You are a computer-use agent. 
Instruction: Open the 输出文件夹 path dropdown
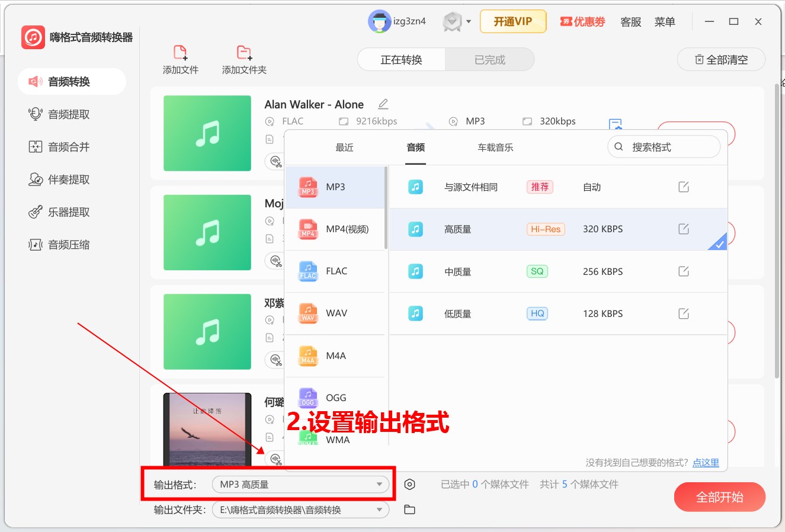[x=300, y=509]
